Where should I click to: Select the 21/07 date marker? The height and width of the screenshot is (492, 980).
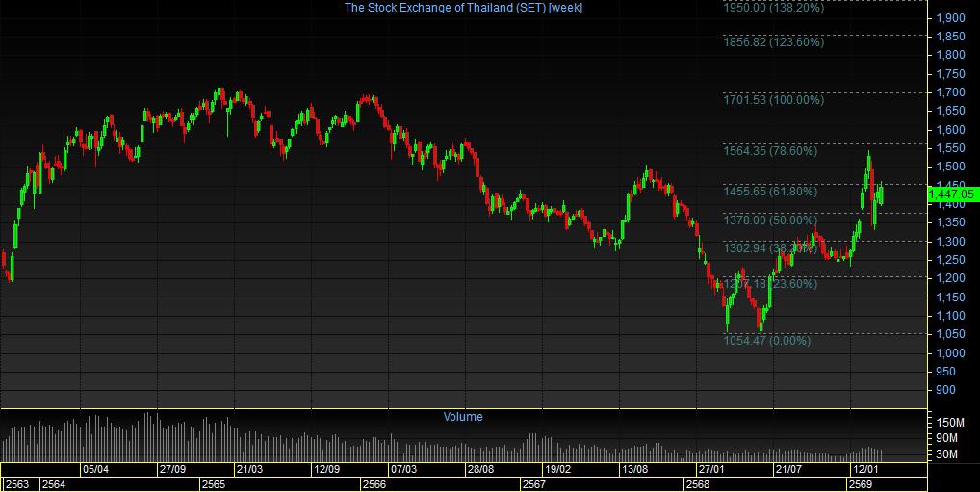pyautogui.click(x=788, y=469)
